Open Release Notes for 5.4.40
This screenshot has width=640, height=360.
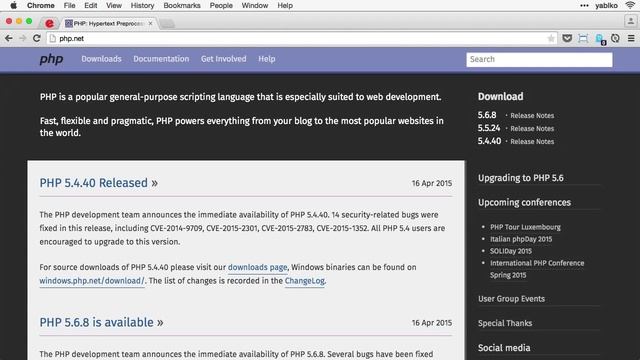[532, 142]
